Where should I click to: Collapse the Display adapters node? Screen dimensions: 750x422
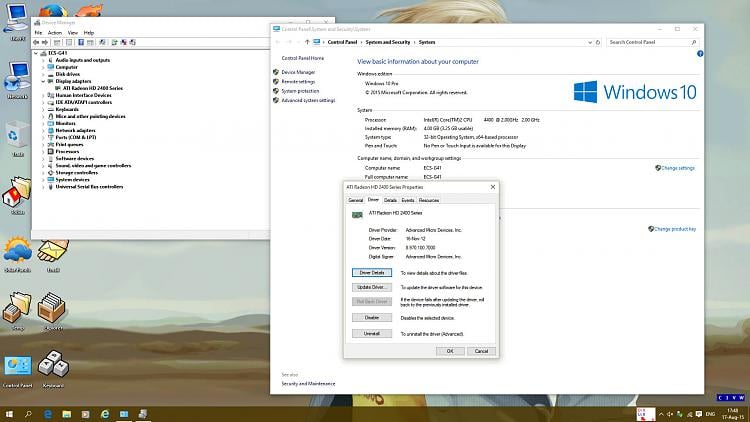click(x=43, y=81)
